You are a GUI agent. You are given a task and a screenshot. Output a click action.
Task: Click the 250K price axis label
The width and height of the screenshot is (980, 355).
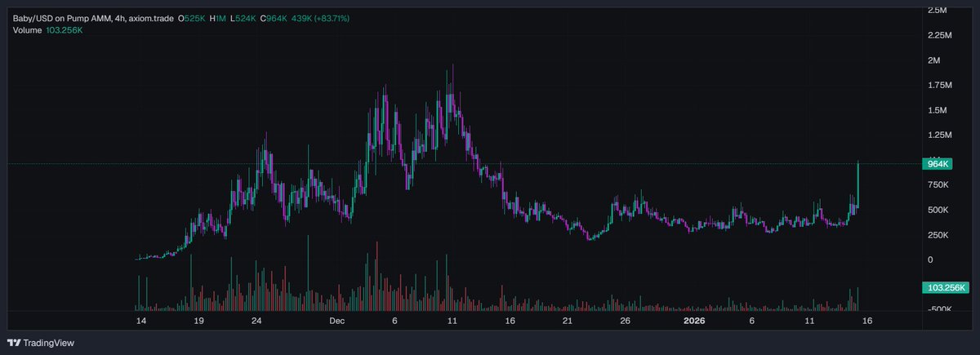(x=938, y=235)
